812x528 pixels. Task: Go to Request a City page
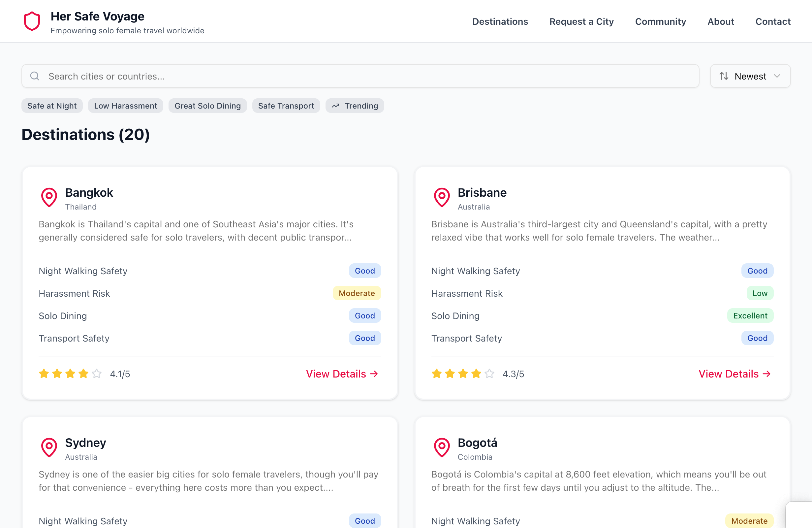tap(581, 21)
